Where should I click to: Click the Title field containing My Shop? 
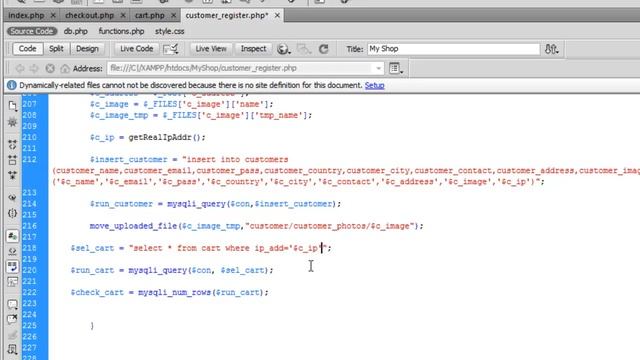click(453, 49)
